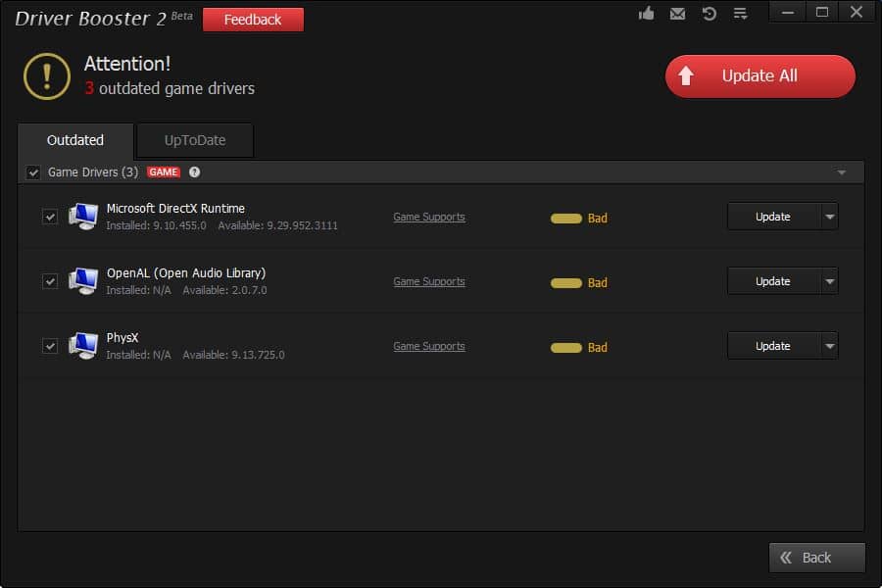The height and width of the screenshot is (588, 882).
Task: Open DirectX Update dropdown arrow
Action: tap(830, 217)
